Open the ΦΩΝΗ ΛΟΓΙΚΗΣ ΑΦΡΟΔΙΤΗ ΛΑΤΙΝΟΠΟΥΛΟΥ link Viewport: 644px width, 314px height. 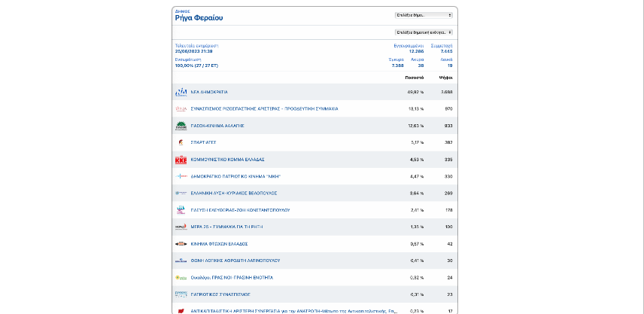[235, 261]
